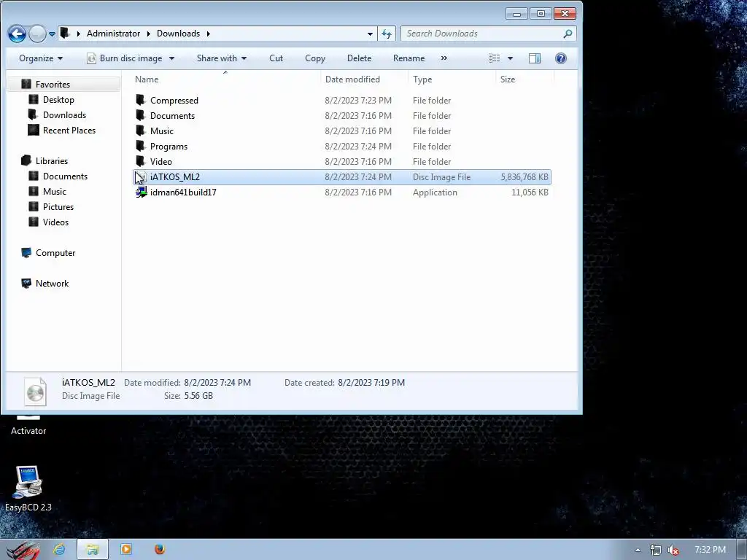
Task: Open Desktop under Favorites
Action: pyautogui.click(x=58, y=99)
